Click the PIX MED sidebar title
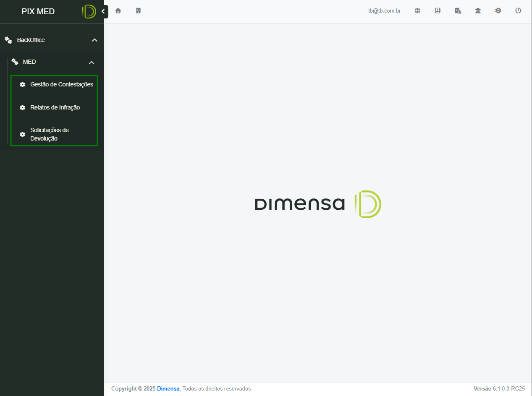This screenshot has height=396, width=532. 38,11
